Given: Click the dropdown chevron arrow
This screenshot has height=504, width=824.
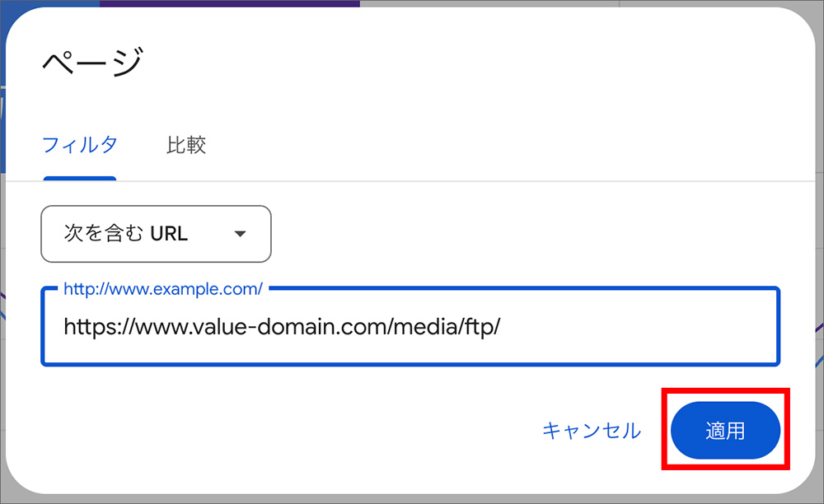Looking at the screenshot, I should [x=240, y=234].
